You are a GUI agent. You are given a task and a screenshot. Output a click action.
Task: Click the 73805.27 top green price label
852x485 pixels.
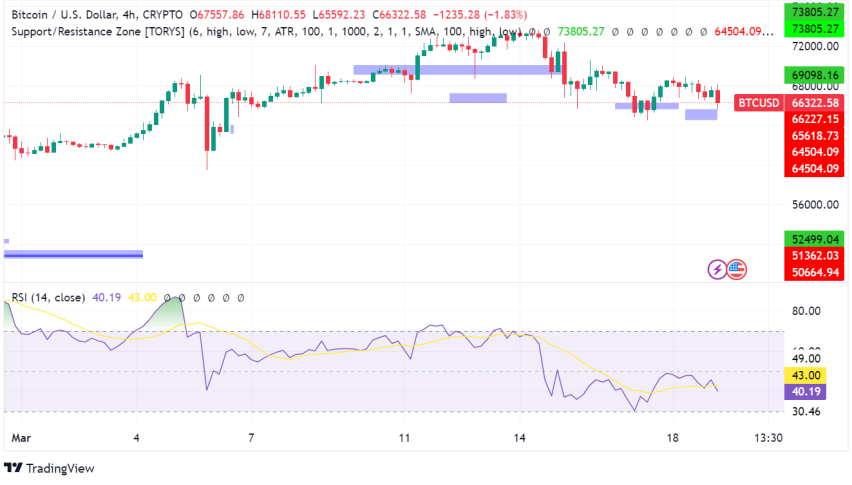click(814, 11)
